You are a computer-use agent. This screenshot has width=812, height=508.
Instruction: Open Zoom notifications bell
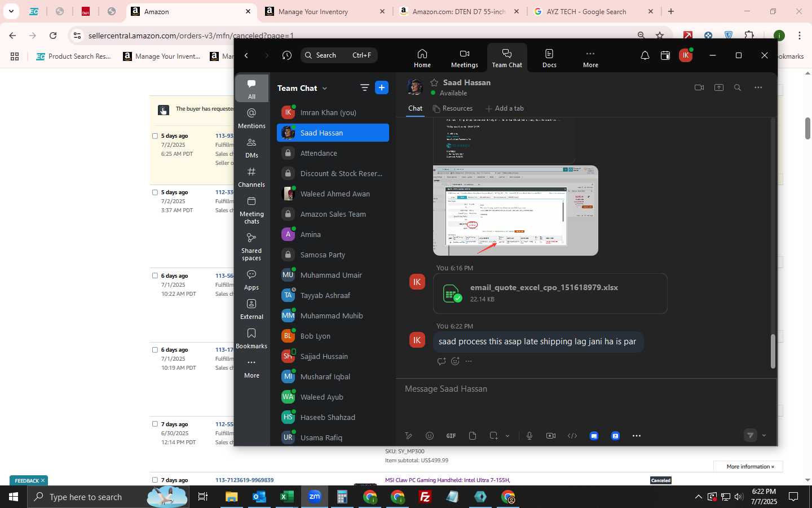click(x=645, y=55)
